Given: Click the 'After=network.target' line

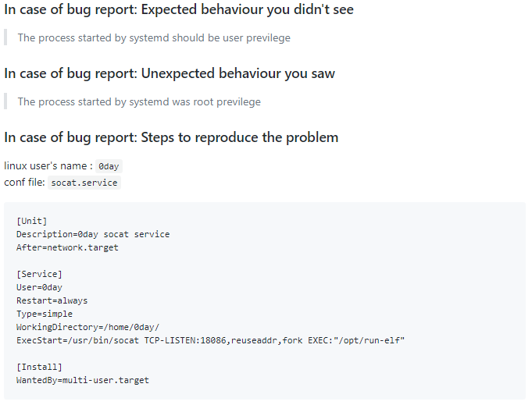Looking at the screenshot, I should 67,247.
